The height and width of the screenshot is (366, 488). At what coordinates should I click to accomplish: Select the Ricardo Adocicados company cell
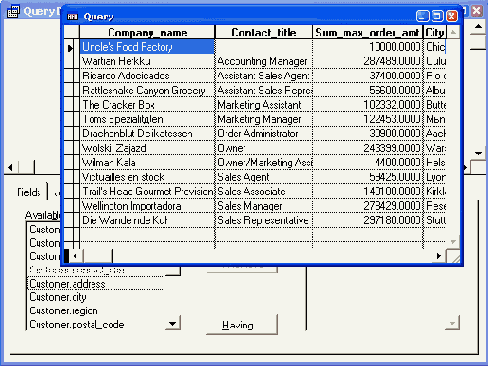[147, 76]
